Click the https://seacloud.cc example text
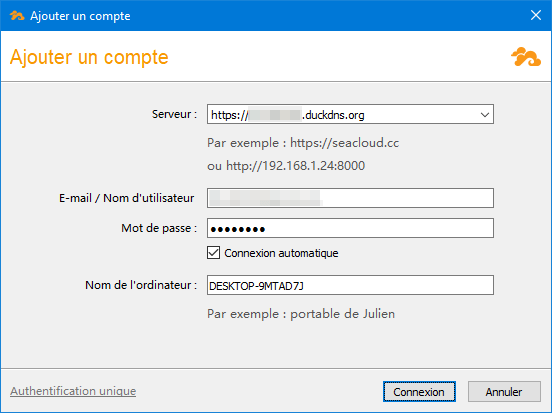 click(344, 143)
